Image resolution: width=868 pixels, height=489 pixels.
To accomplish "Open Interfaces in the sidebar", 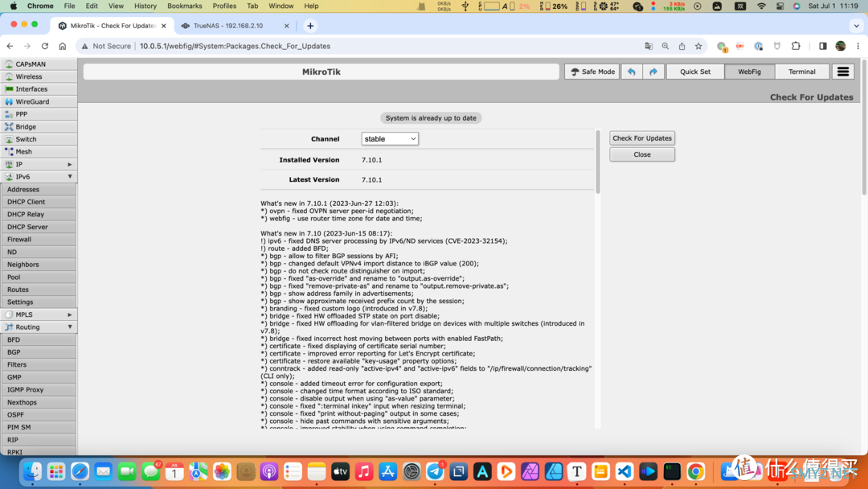I will point(39,89).
